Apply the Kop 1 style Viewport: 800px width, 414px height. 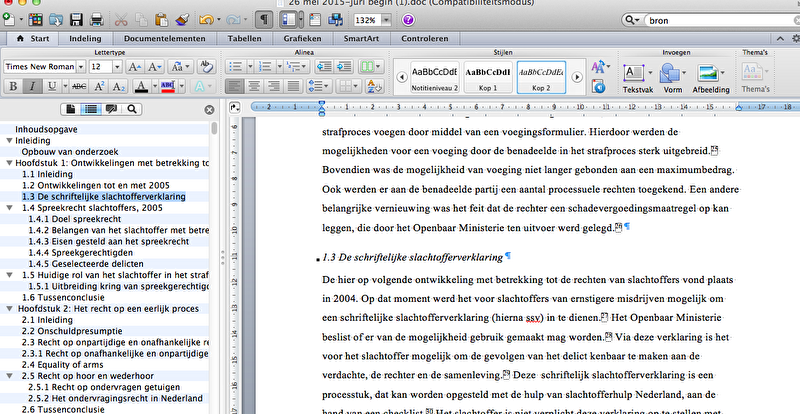pos(490,77)
